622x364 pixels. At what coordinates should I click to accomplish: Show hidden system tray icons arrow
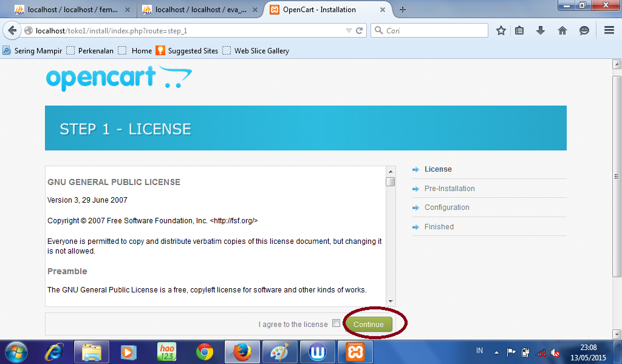(496, 352)
